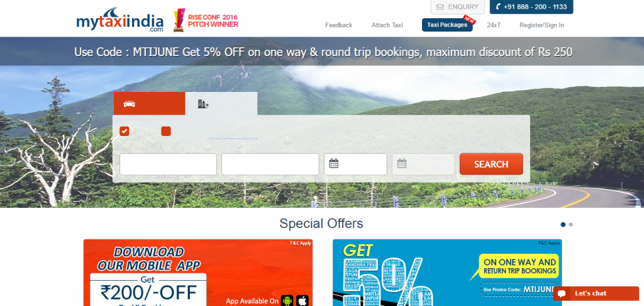The width and height of the screenshot is (644, 306).
Task: Click the envelope icon on Enquiry button
Action: [440, 7]
